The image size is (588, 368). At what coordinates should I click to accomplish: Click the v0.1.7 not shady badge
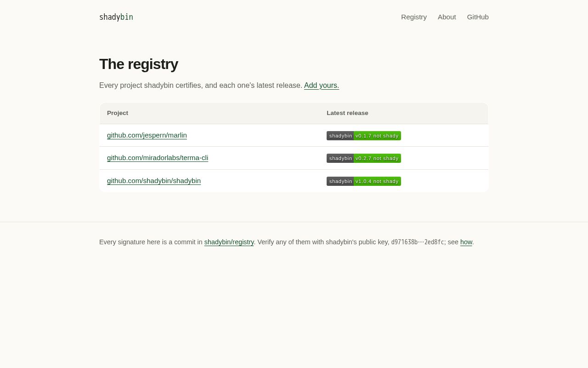[x=364, y=136]
